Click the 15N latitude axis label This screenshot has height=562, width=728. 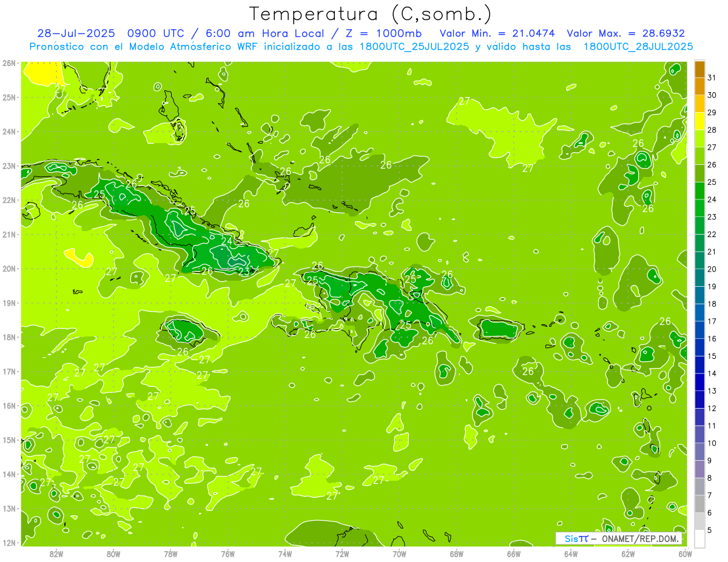[x=9, y=440]
